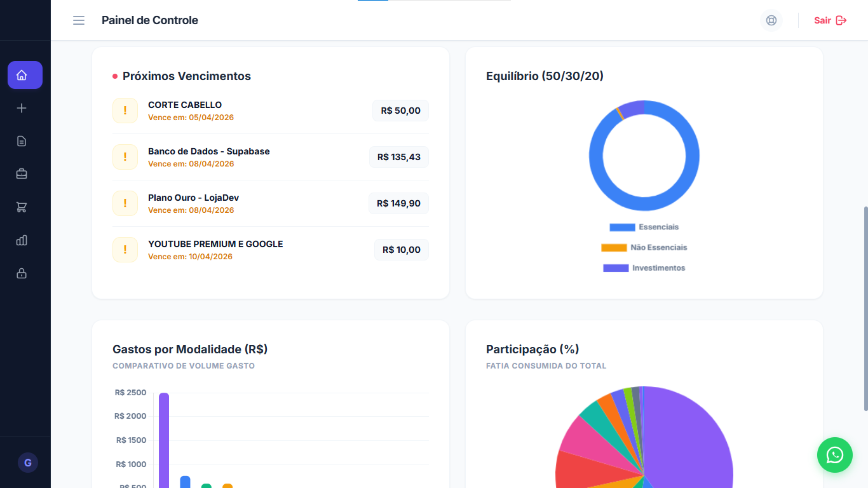Click the warning icon beside YOUTUBE PREMIUM E GOOGLE
868x488 pixels.
pos(125,250)
